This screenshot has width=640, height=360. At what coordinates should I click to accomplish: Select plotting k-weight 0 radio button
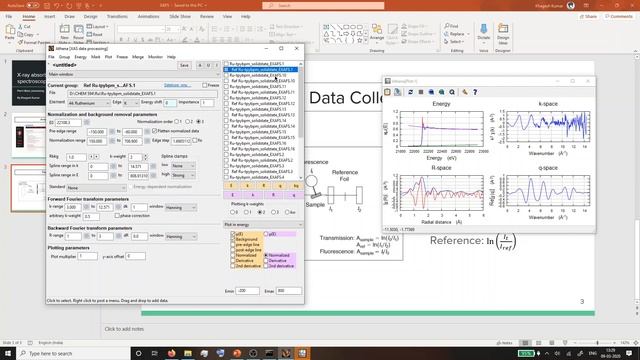pos(233,212)
